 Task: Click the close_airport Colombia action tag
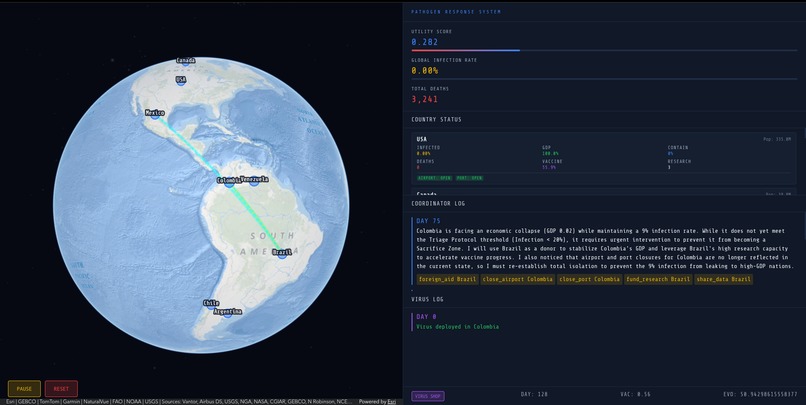coord(518,279)
